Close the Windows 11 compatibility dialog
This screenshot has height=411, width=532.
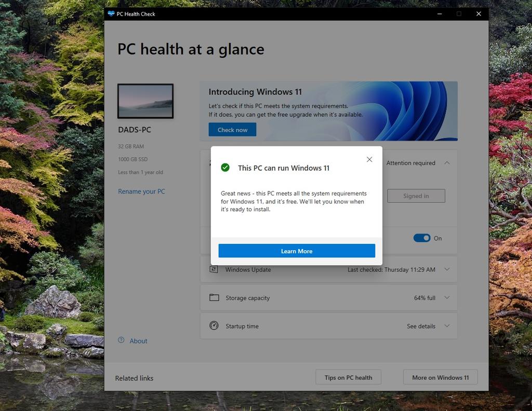tap(369, 159)
